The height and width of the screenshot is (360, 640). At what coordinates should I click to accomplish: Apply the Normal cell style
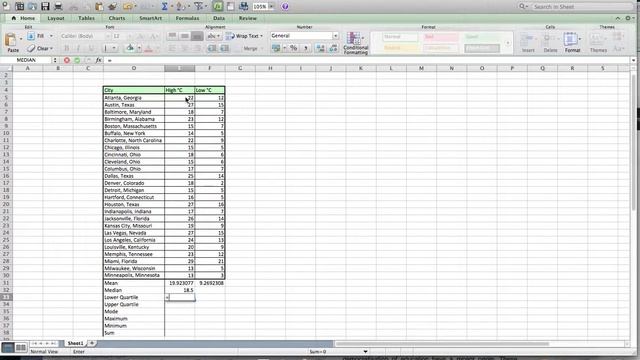point(400,37)
